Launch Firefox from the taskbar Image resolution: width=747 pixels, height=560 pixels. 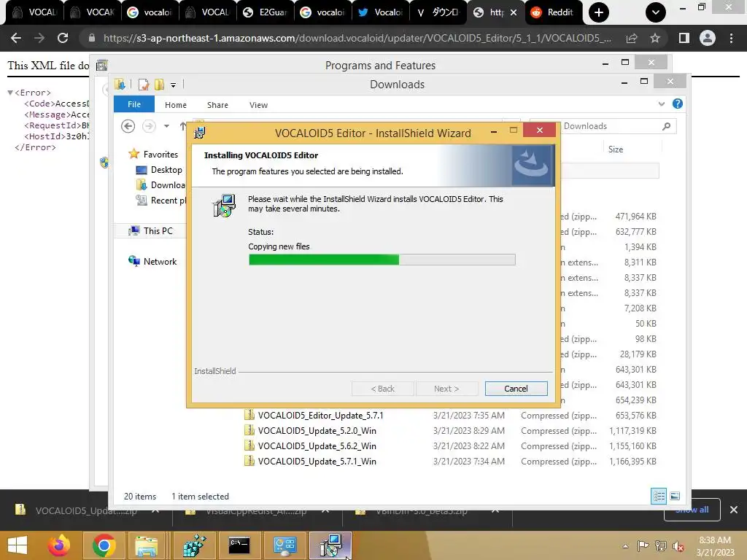(x=60, y=545)
